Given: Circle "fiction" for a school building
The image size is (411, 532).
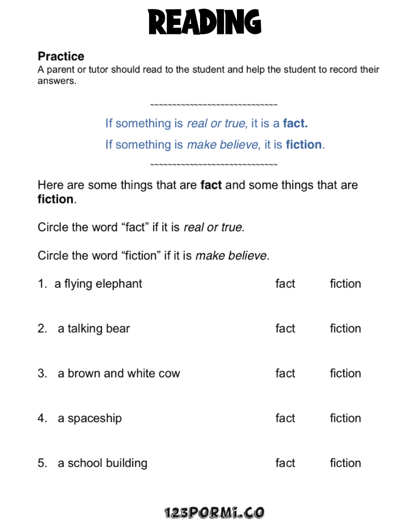Looking at the screenshot, I should tap(345, 463).
